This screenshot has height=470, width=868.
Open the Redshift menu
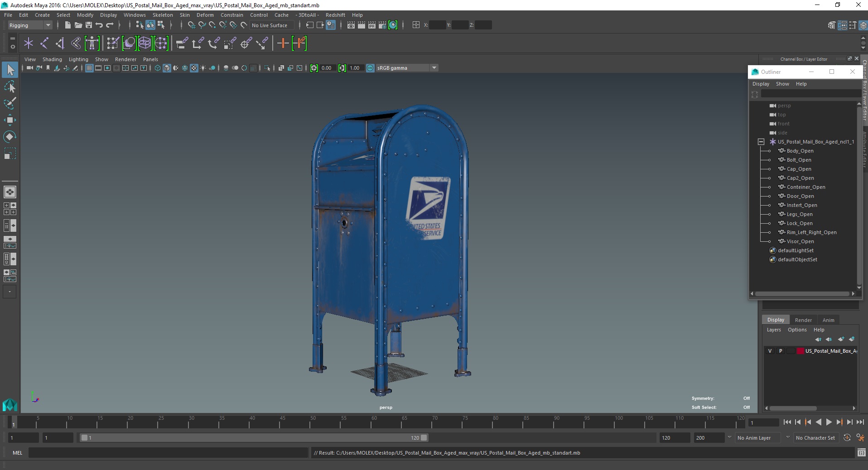click(x=335, y=15)
